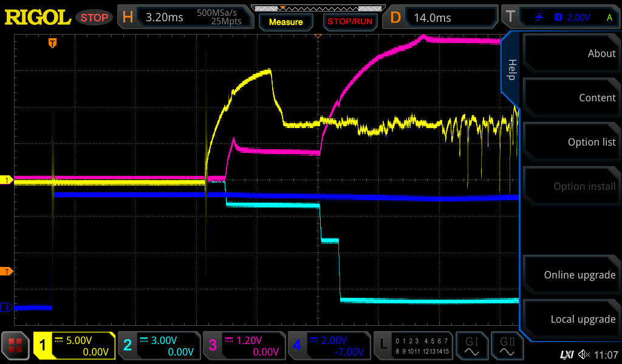Viewport: 622px width, 364px height.
Task: Click the RIGOL logo
Action: pyautogui.click(x=38, y=18)
